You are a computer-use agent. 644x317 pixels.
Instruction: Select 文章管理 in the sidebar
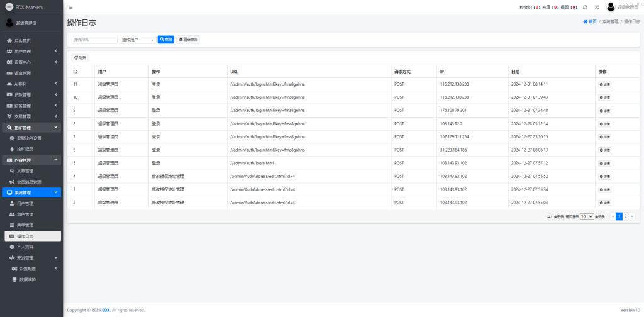point(25,170)
